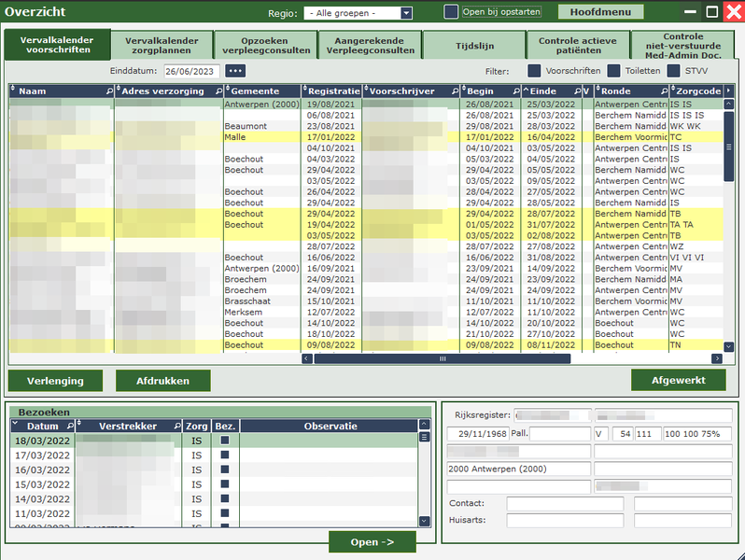
Task: Click the horizontal scrollbar under the table
Action: tap(443, 358)
